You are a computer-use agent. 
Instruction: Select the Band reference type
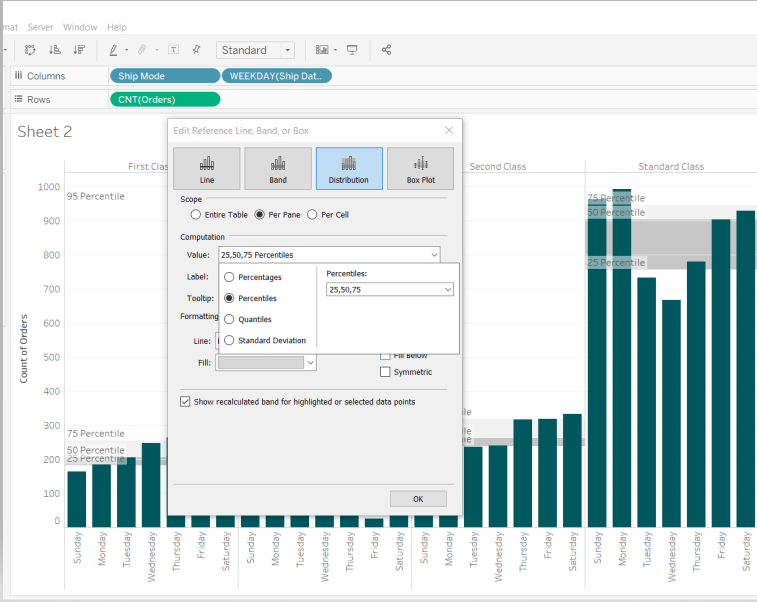[x=278, y=168]
